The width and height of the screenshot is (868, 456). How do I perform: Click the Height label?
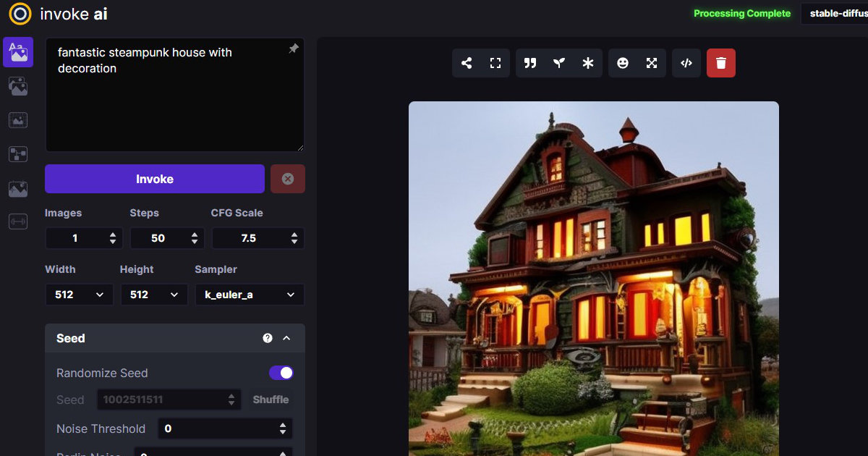tap(137, 269)
